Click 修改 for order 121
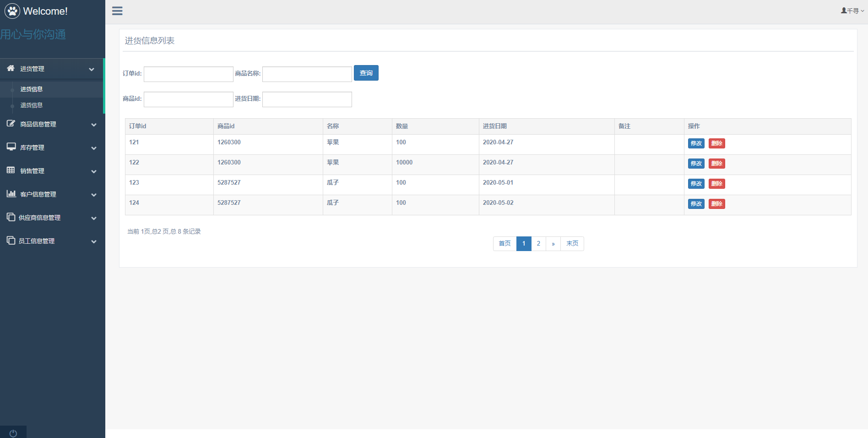 click(696, 143)
